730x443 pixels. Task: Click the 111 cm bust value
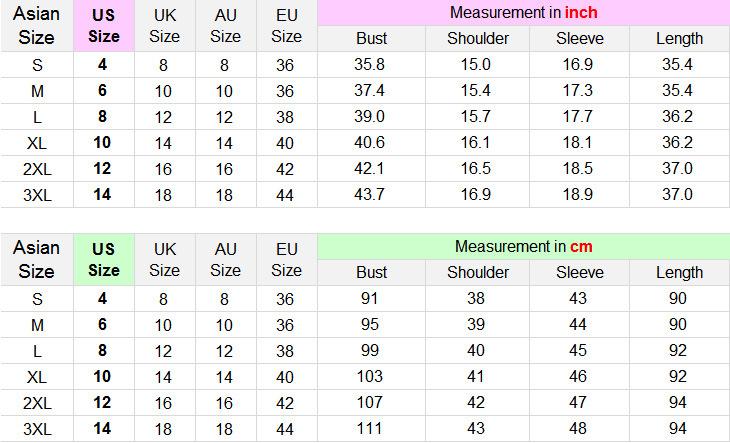(x=371, y=428)
